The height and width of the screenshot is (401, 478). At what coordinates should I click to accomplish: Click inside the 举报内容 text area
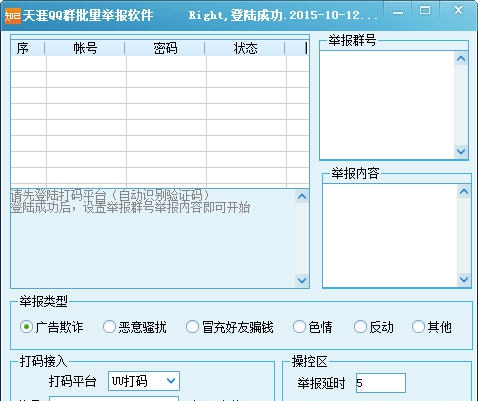(x=390, y=235)
